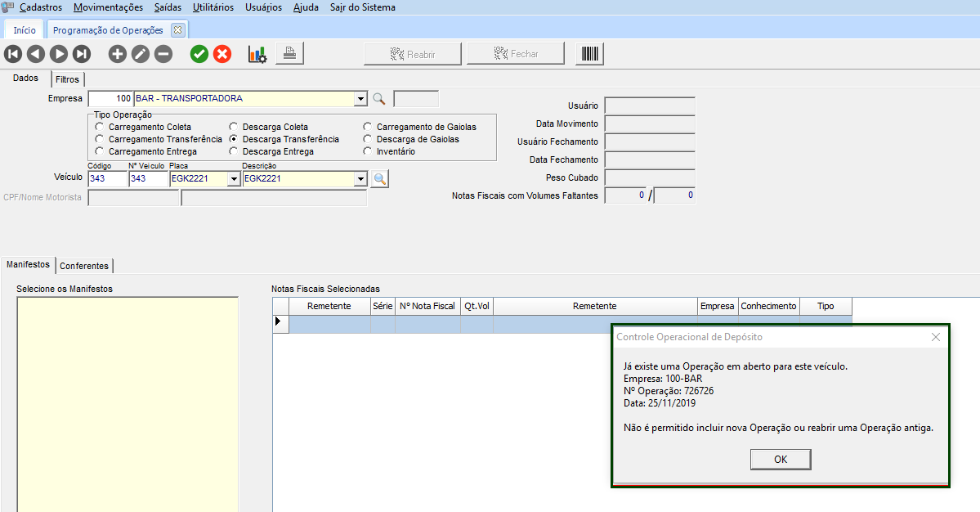Viewport: 980px width, 512px height.
Task: Jump to the last record
Action: tap(82, 54)
